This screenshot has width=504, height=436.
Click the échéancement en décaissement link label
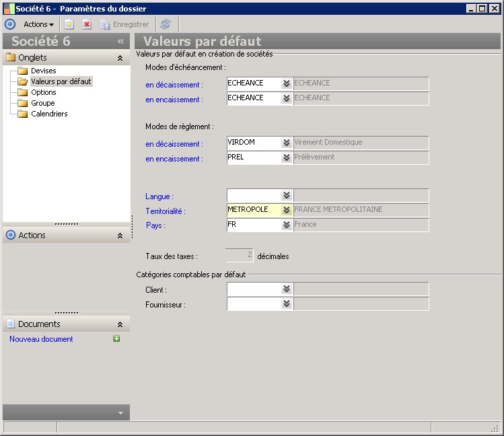[x=174, y=85]
